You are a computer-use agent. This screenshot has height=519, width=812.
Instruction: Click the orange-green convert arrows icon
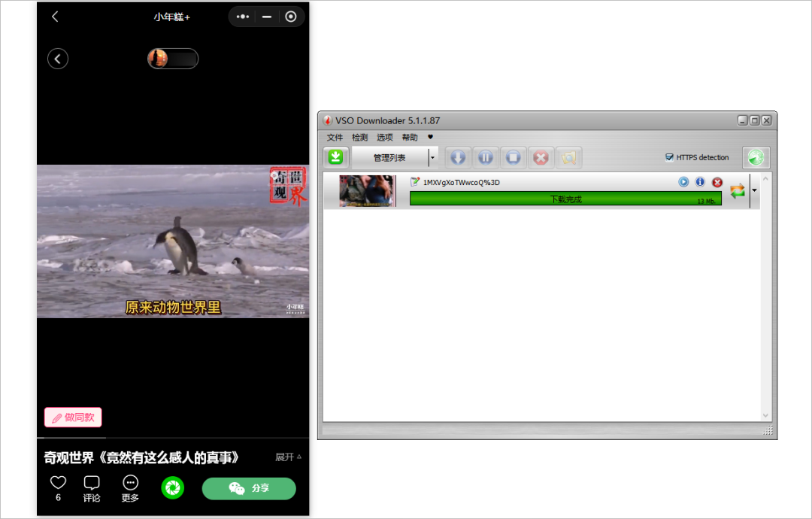(x=738, y=190)
